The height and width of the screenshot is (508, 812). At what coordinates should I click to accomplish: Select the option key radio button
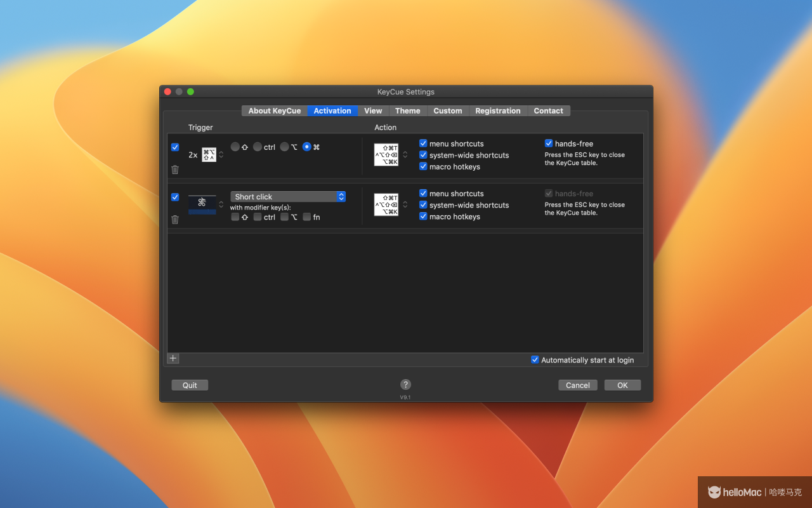click(x=285, y=147)
